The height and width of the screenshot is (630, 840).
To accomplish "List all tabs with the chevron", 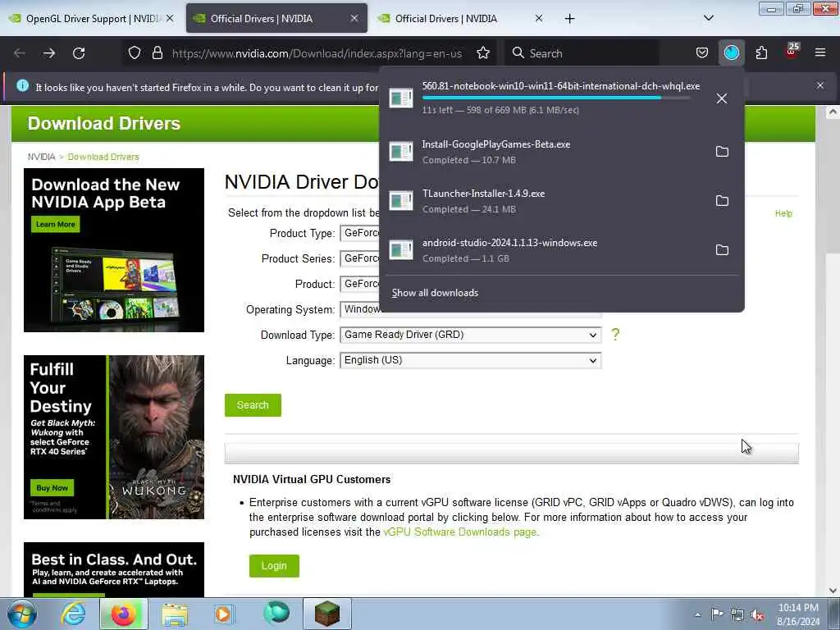I will pos(709,18).
